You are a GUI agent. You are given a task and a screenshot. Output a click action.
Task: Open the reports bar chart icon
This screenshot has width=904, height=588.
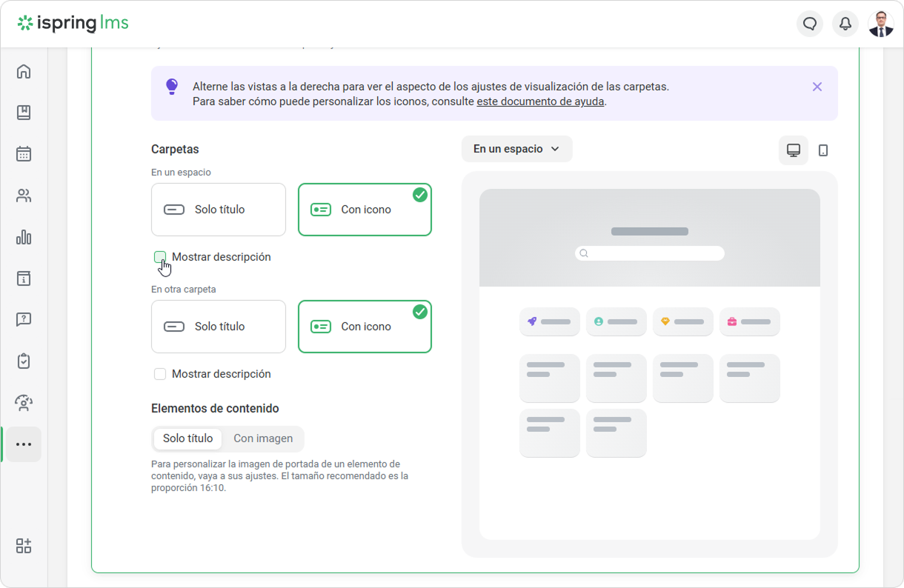24,237
